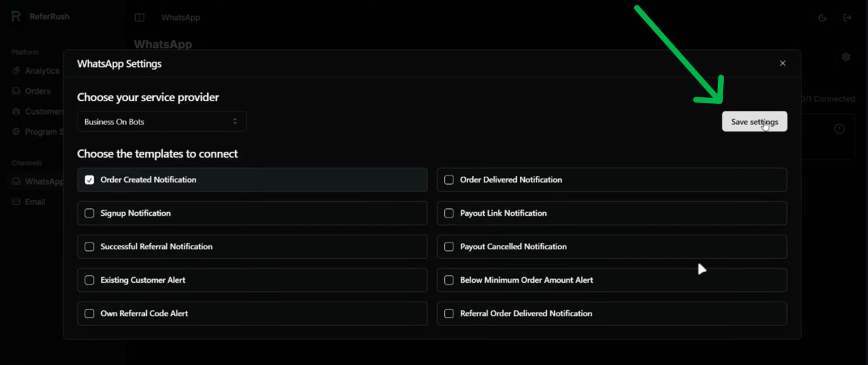This screenshot has height=365, width=868.
Task: Close the WhatsApp Settings dialog
Action: click(x=782, y=63)
